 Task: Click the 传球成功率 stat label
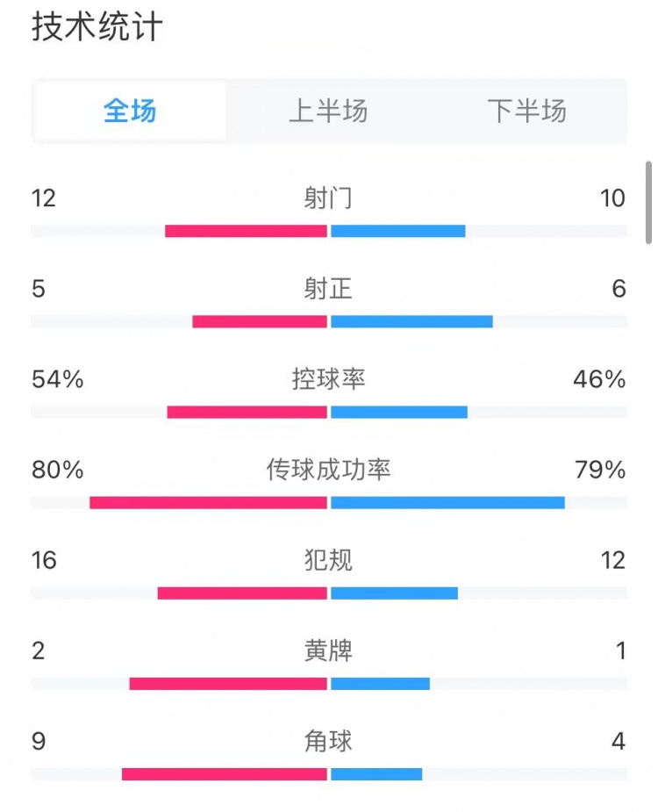pos(328,471)
